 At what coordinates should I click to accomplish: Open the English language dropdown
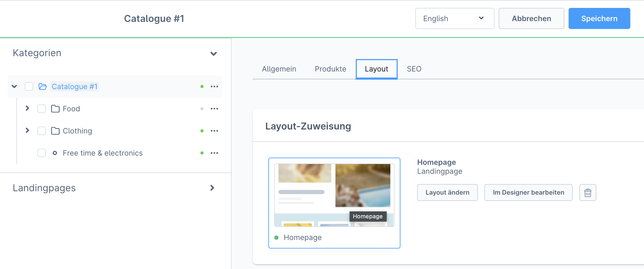[x=455, y=18]
